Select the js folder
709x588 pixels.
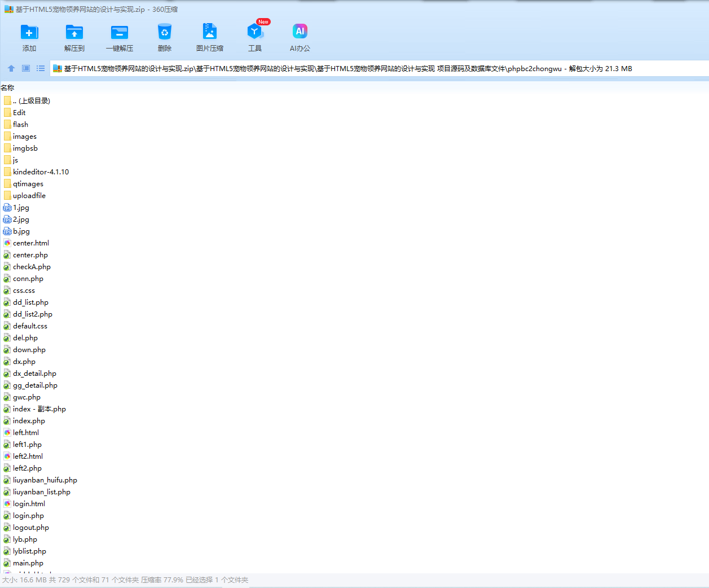(11, 160)
